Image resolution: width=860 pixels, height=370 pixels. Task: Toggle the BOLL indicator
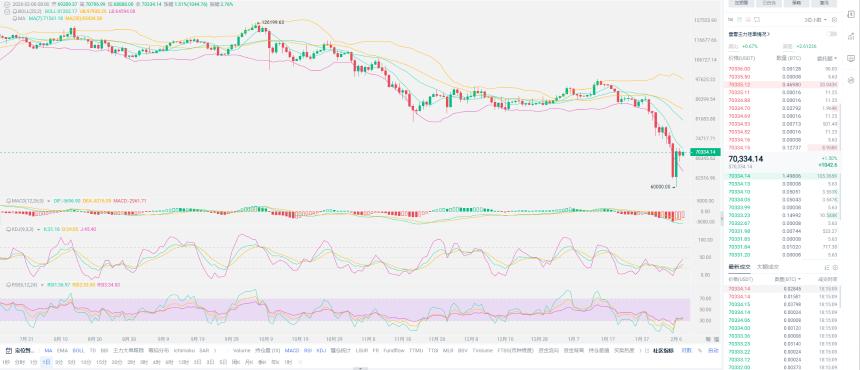coord(78,350)
